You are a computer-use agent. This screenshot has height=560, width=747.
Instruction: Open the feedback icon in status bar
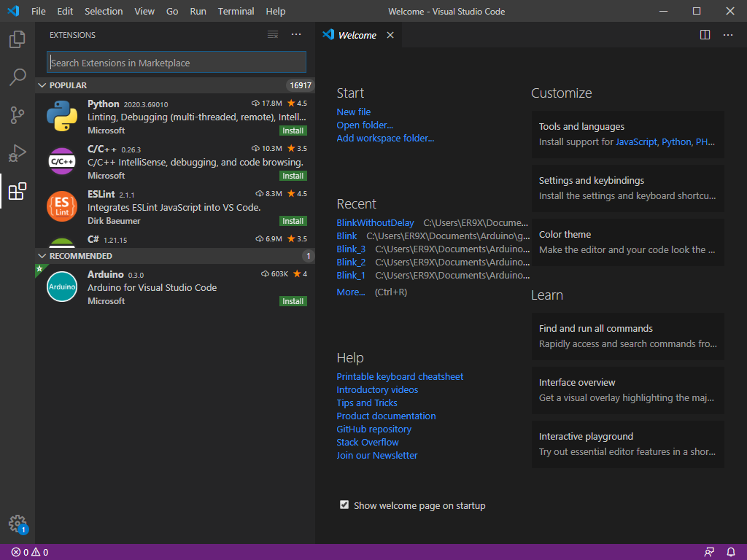[709, 553]
